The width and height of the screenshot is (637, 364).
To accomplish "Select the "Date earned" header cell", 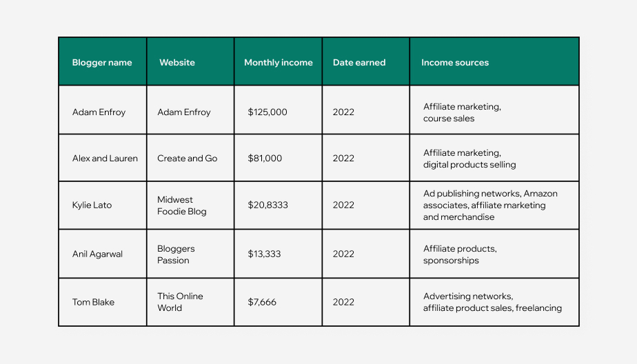I will pyautogui.click(x=359, y=63).
